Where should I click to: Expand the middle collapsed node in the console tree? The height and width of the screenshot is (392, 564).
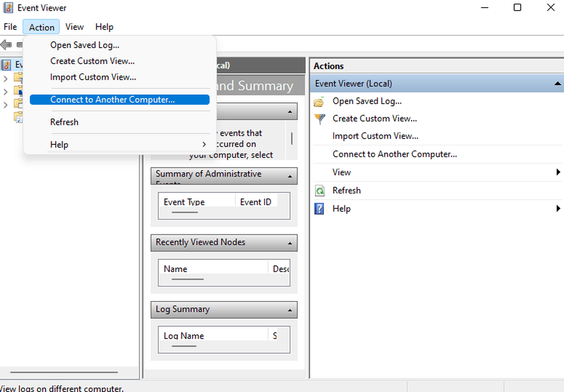6,92
